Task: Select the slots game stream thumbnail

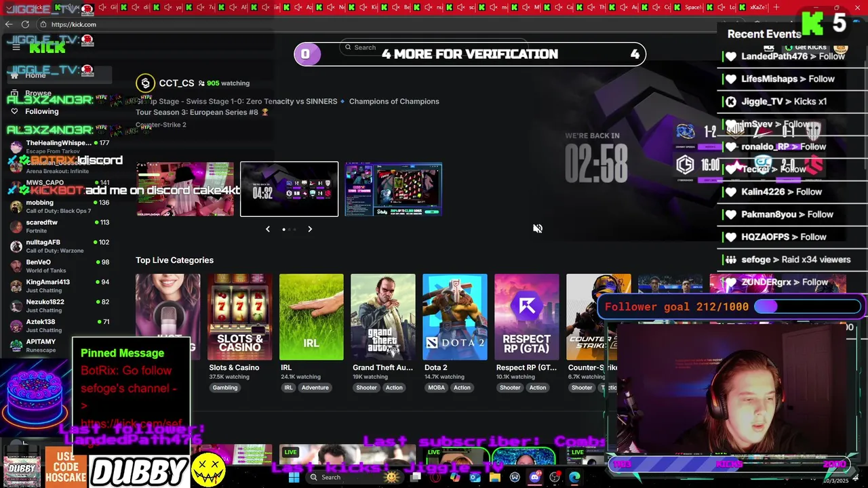Action: coord(393,189)
